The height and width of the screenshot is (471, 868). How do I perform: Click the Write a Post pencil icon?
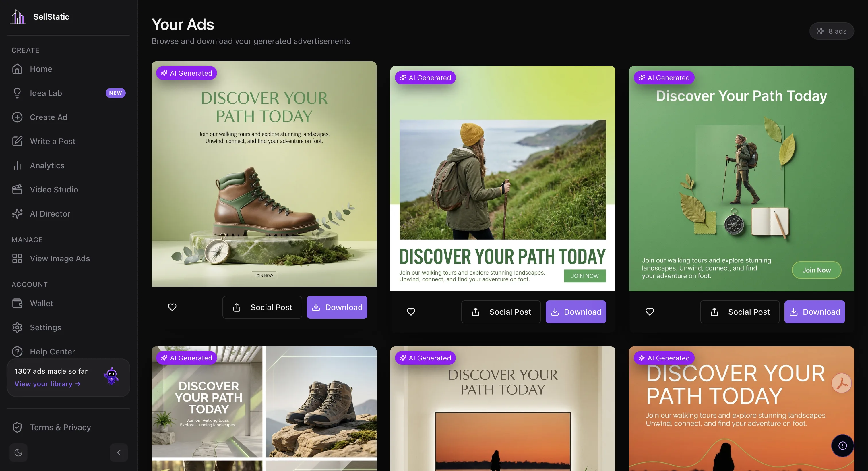pos(17,141)
